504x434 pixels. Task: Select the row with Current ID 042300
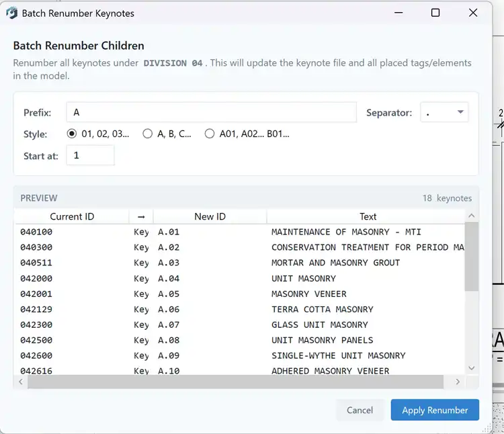click(x=239, y=324)
